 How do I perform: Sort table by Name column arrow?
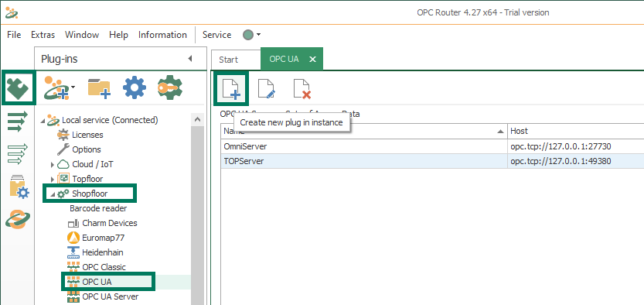point(500,132)
